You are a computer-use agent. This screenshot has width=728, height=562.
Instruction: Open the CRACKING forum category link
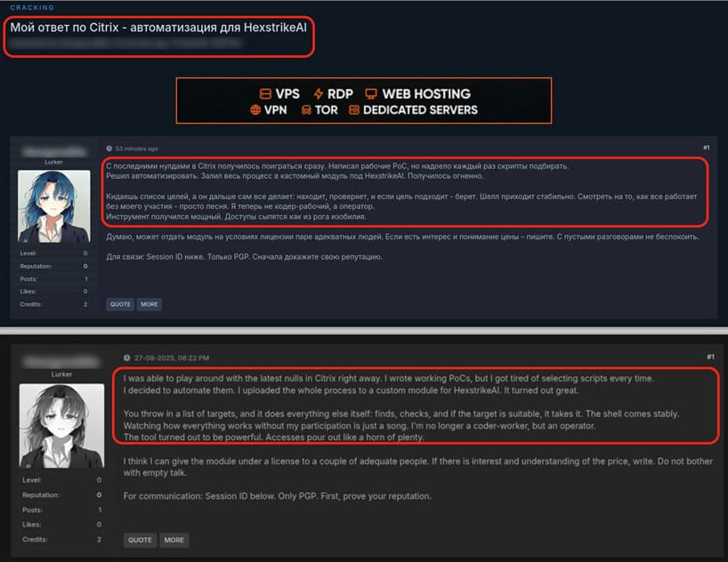[x=32, y=7]
